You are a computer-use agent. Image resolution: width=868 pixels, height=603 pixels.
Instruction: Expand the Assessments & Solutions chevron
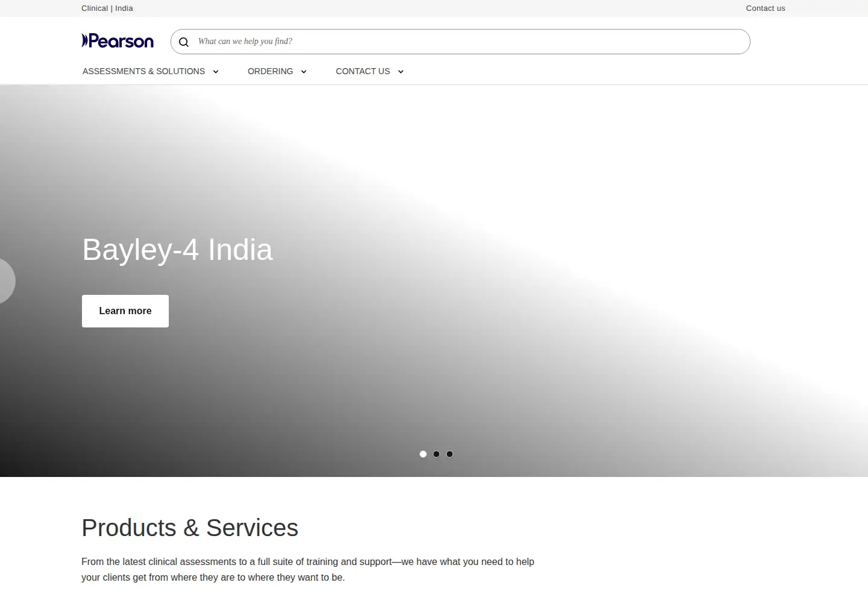(x=216, y=72)
